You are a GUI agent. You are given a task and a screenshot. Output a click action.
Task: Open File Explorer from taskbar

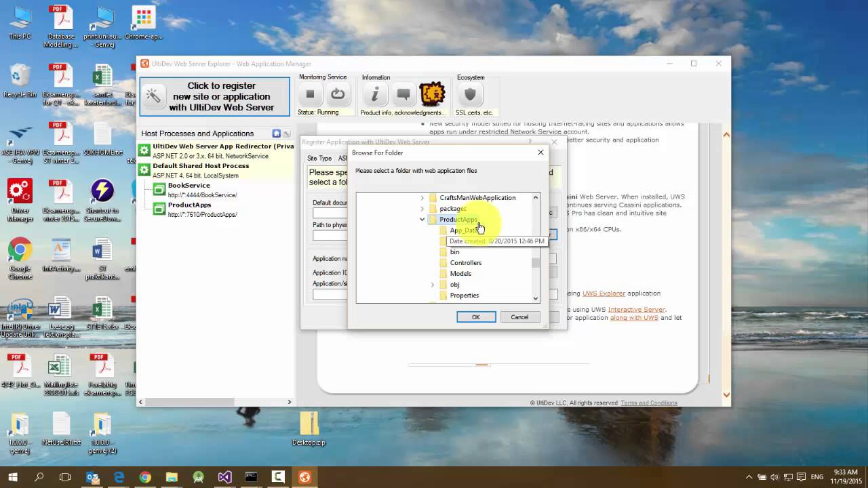point(172,477)
